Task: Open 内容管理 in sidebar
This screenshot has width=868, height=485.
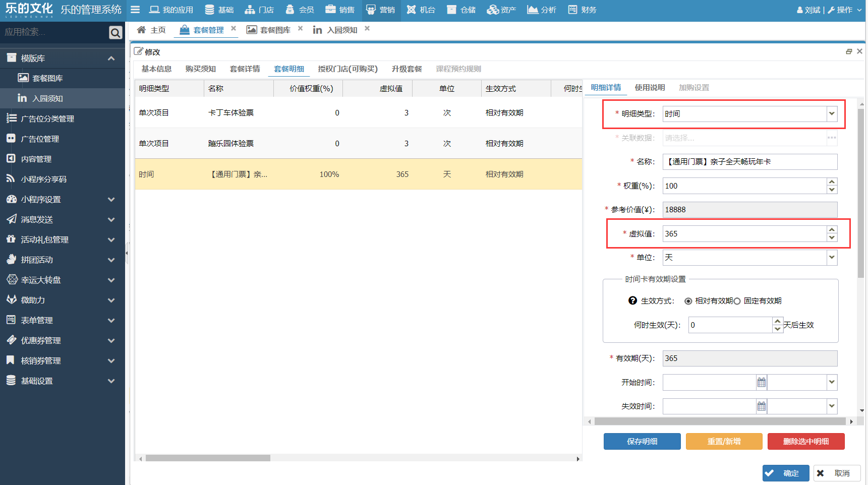Action: 63,159
